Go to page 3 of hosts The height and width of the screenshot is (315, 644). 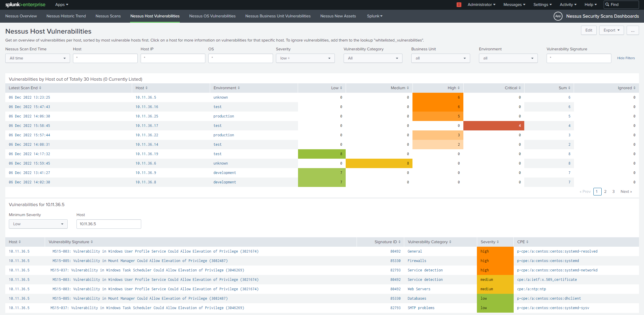(x=614, y=192)
